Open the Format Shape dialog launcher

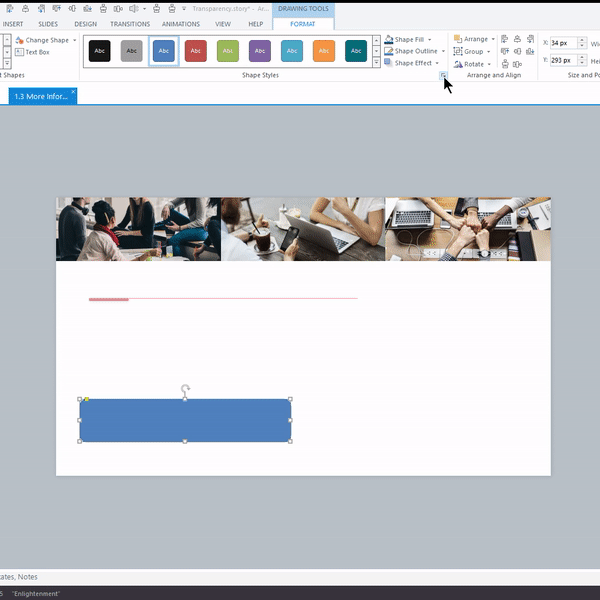[x=443, y=75]
